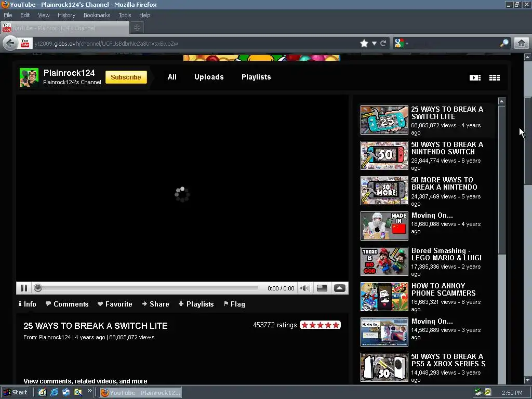The width and height of the screenshot is (532, 399).
Task: Open the Comments section under player
Action: (x=67, y=304)
